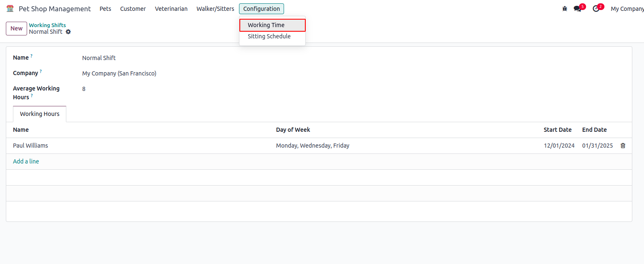The width and height of the screenshot is (644, 264).
Task: Click the Day of Week column header
Action: click(x=293, y=130)
